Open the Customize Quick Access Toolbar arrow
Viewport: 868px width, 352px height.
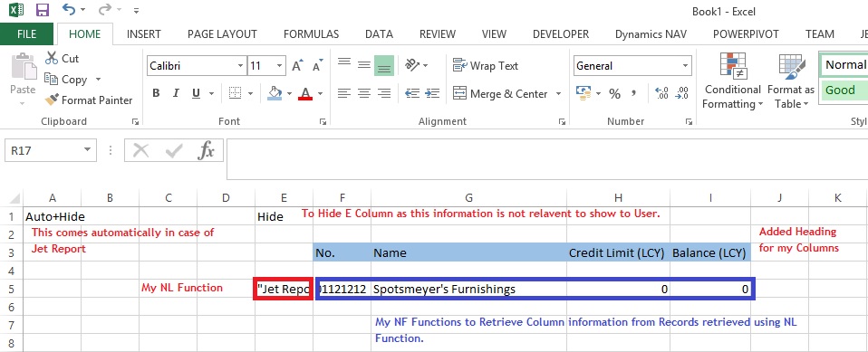coord(136,11)
